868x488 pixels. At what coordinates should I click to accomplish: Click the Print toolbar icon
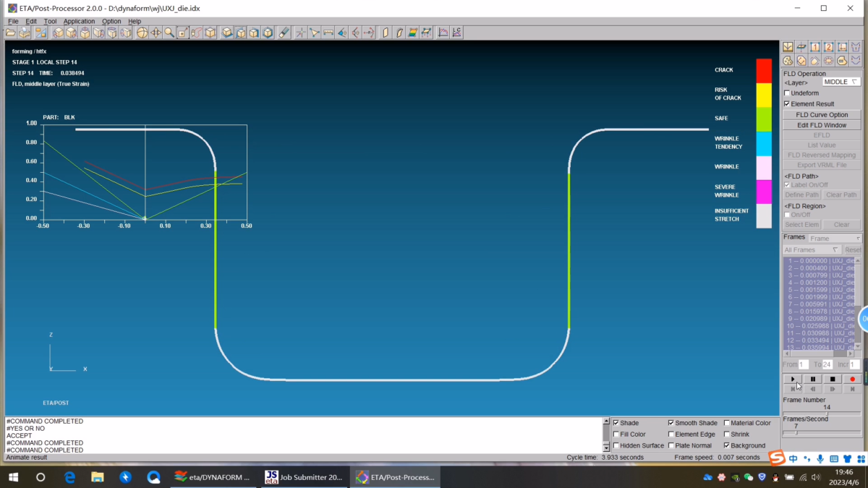click(25, 33)
